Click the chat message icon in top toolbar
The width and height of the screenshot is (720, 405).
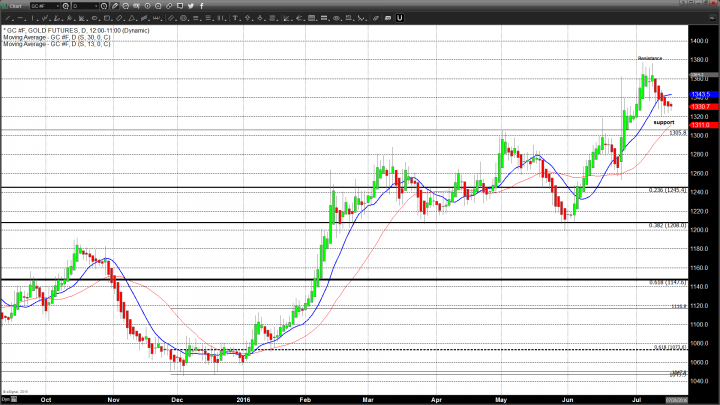(x=180, y=6)
